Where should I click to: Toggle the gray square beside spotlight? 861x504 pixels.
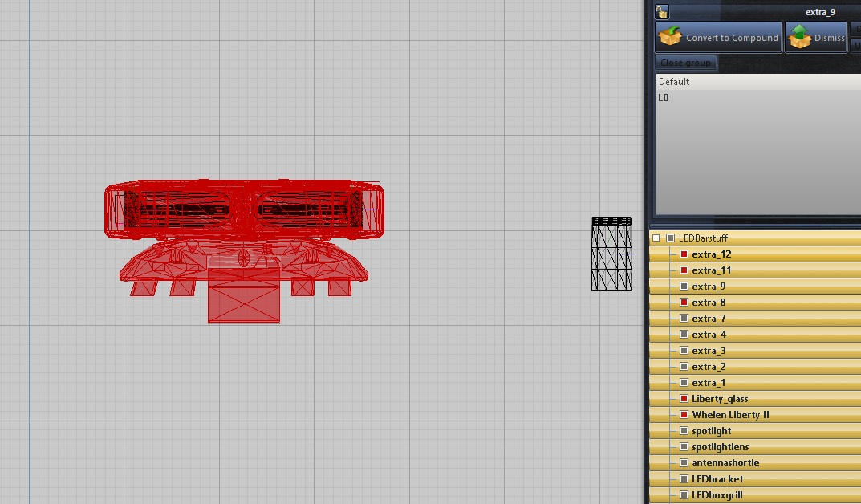[x=684, y=431]
